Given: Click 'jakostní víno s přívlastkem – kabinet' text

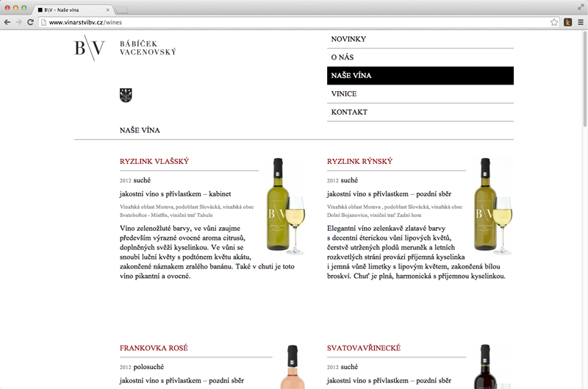Looking at the screenshot, I should coord(175,194).
